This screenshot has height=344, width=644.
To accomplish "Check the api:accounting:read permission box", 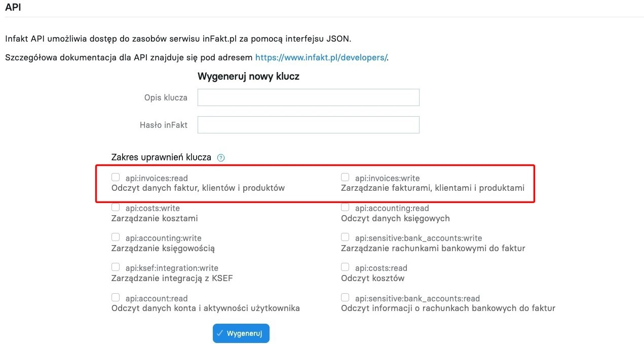I will tap(345, 207).
